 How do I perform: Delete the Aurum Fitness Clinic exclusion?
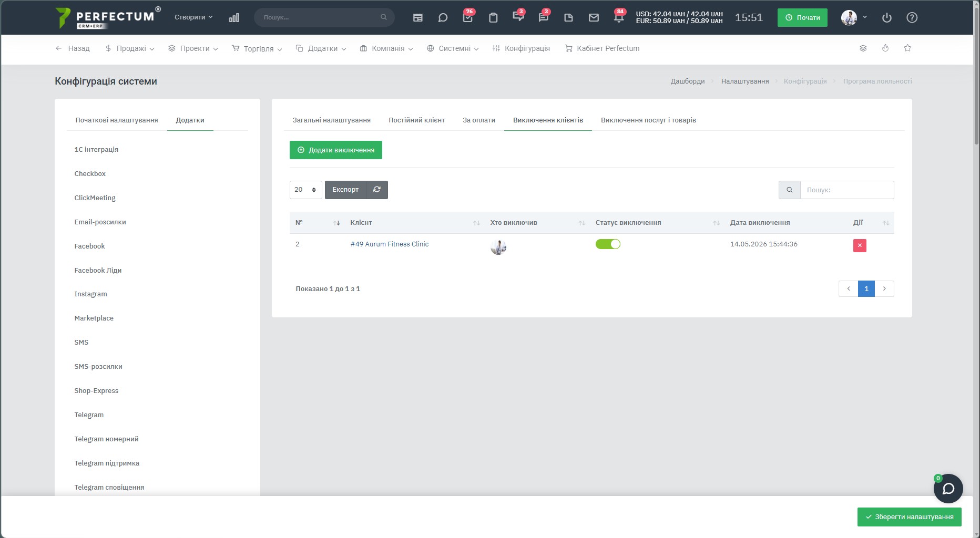pyautogui.click(x=860, y=245)
